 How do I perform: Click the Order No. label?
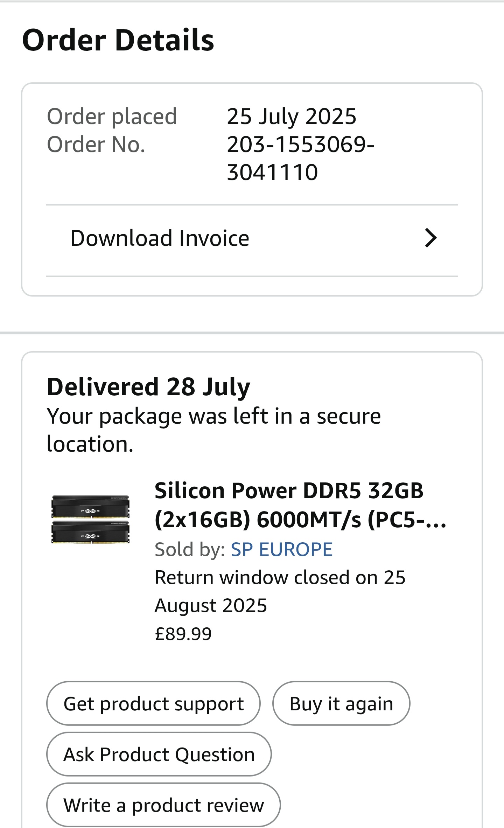click(96, 144)
